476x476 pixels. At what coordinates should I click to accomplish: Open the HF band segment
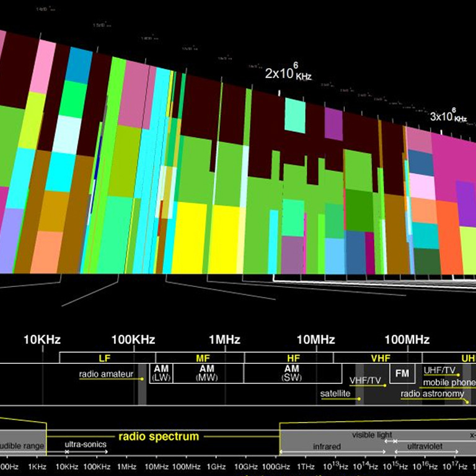tap(293, 358)
